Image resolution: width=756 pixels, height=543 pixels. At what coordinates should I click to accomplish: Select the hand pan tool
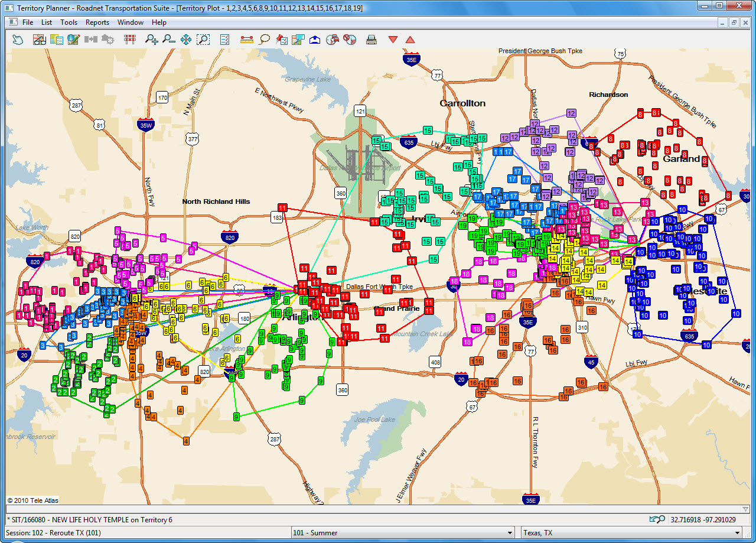click(18, 40)
